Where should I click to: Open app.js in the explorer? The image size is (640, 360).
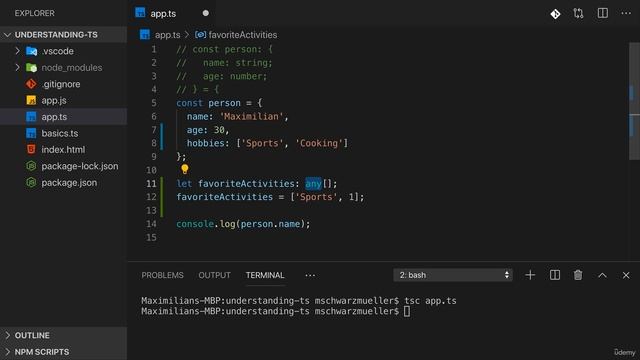click(63, 100)
